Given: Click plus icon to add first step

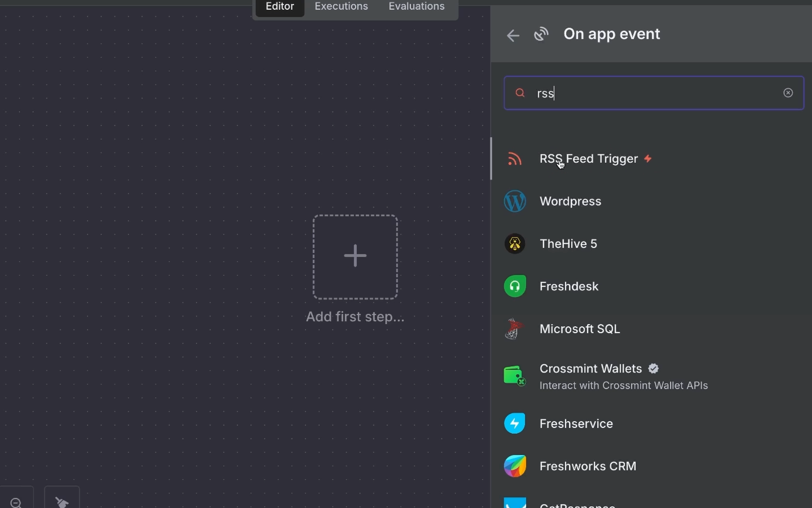Looking at the screenshot, I should pos(355,257).
